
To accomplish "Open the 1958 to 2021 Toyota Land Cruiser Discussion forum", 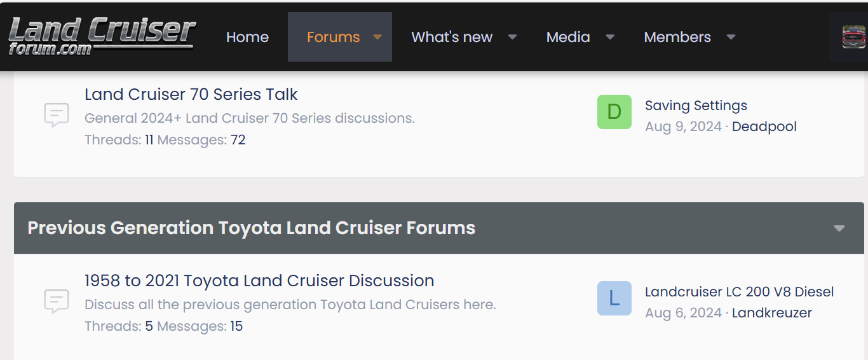I will tap(259, 280).
